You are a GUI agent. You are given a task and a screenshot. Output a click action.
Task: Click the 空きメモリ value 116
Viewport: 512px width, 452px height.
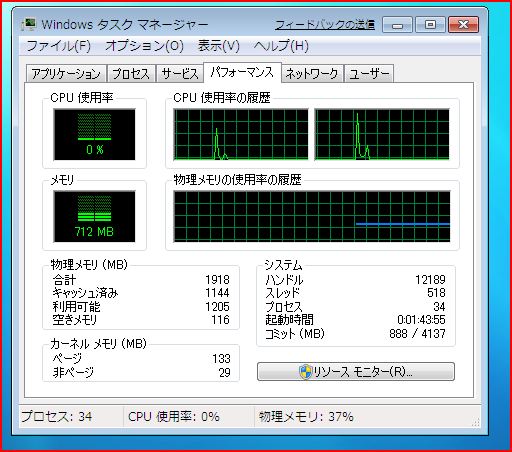220,320
